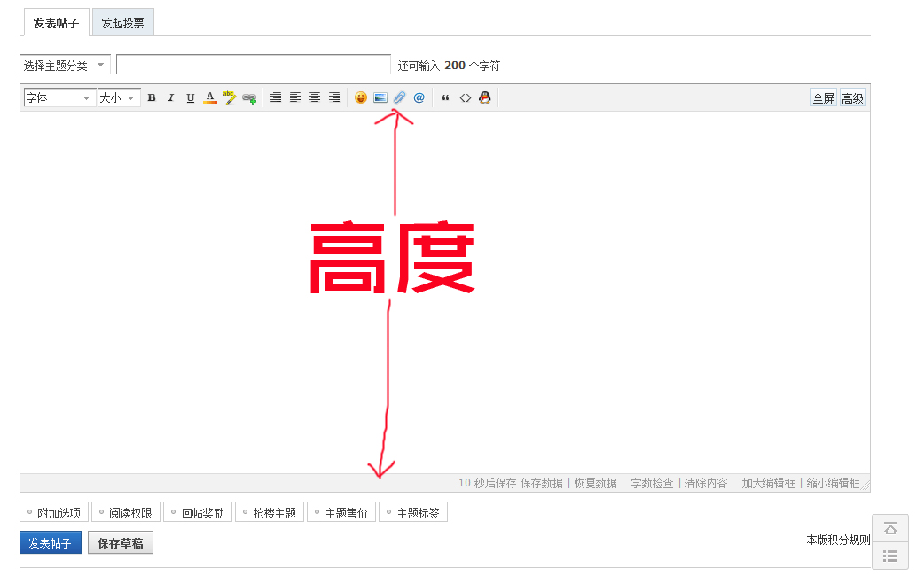The image size is (924, 576).
Task: Switch to the 发起投票 tab
Action: coord(122,22)
